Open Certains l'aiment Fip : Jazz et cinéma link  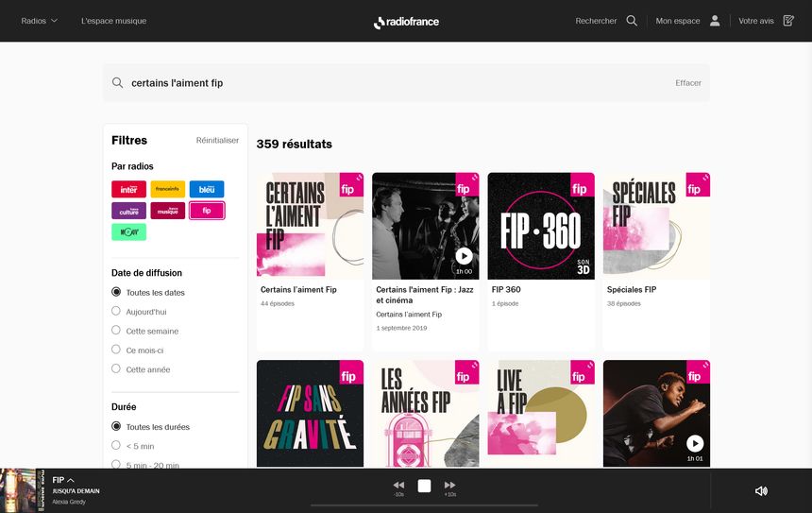(x=425, y=295)
